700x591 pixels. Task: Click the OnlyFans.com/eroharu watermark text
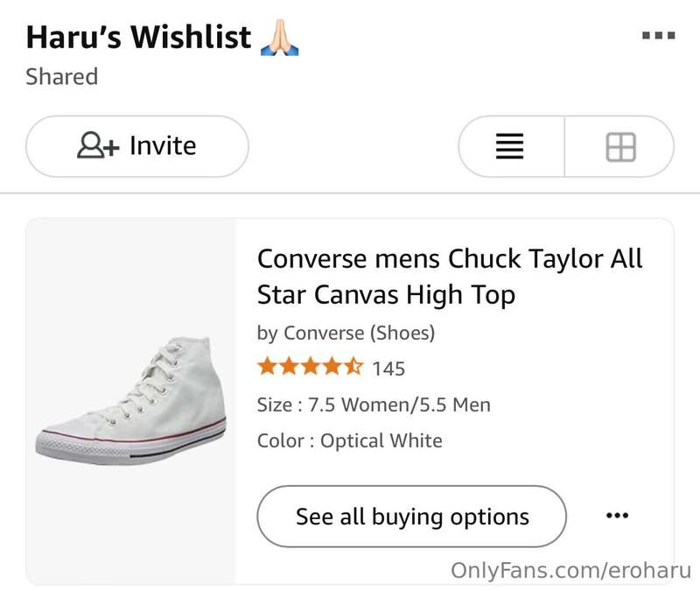pyautogui.click(x=570, y=570)
